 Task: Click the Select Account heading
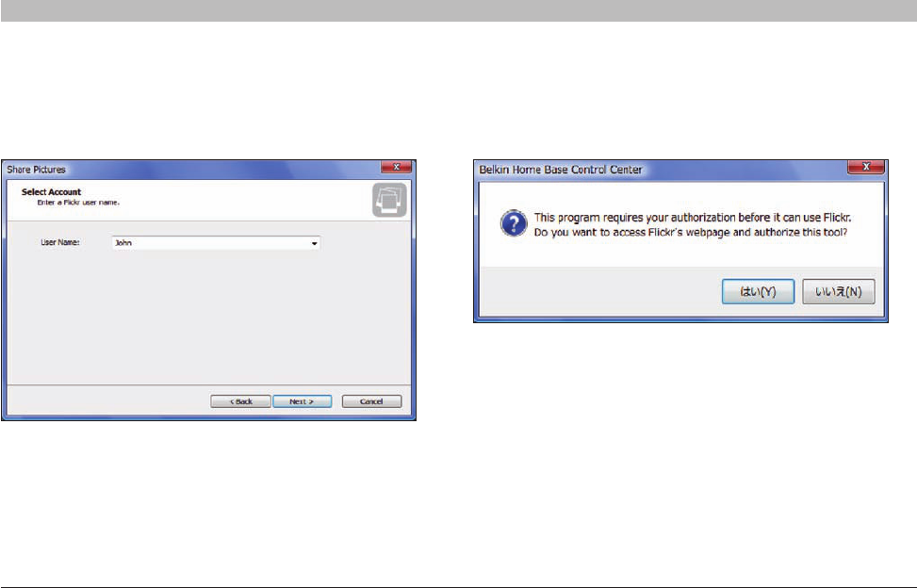point(52,191)
